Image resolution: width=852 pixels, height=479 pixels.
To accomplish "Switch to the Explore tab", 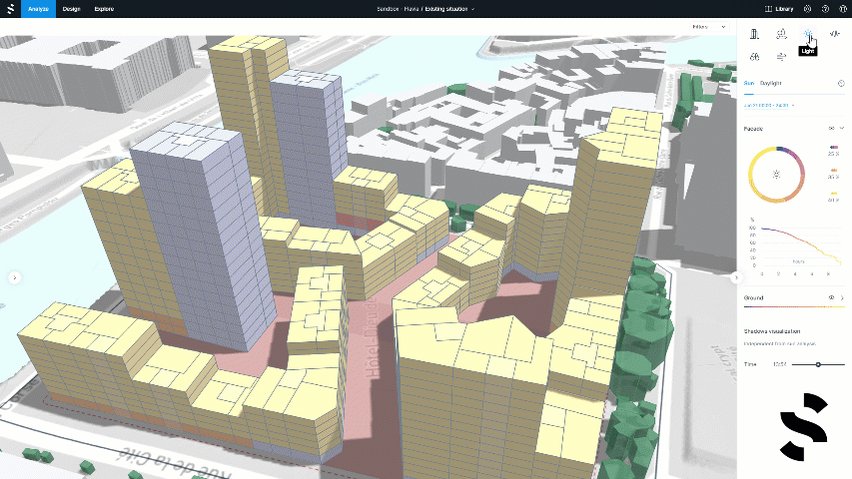I will click(x=104, y=9).
